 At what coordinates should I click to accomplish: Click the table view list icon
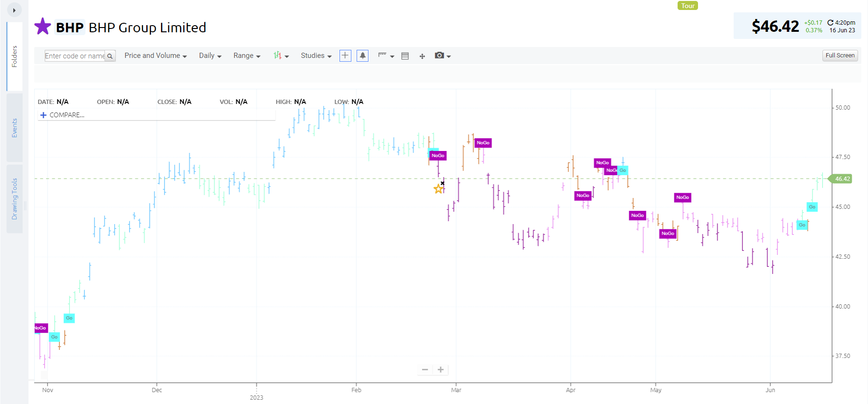click(405, 56)
